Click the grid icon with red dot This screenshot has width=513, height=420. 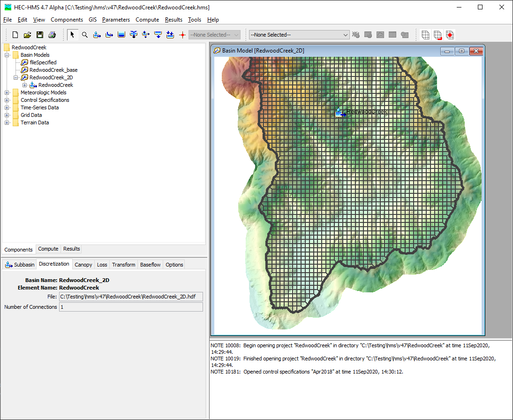450,35
